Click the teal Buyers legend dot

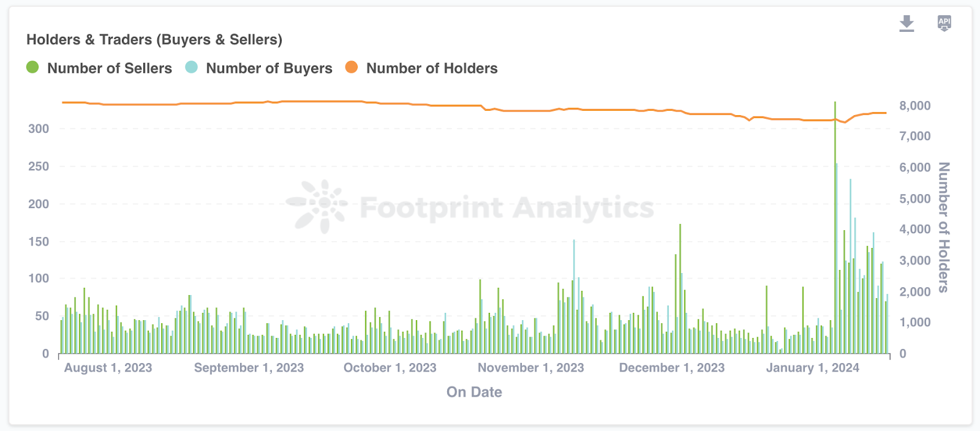pyautogui.click(x=192, y=67)
